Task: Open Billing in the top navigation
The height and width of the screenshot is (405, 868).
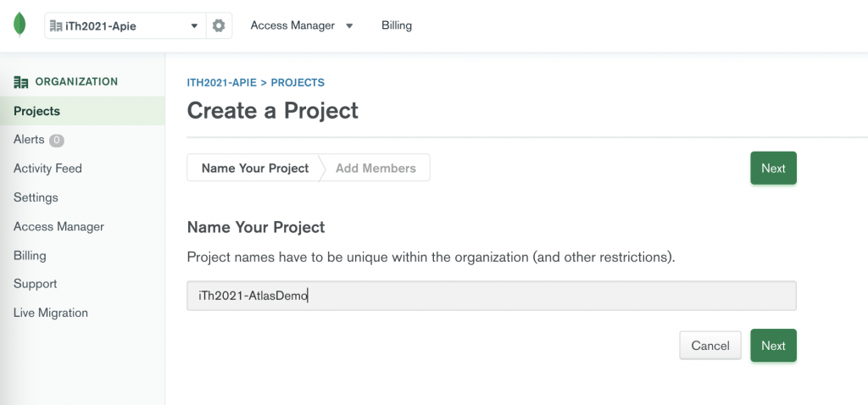Action: (397, 25)
